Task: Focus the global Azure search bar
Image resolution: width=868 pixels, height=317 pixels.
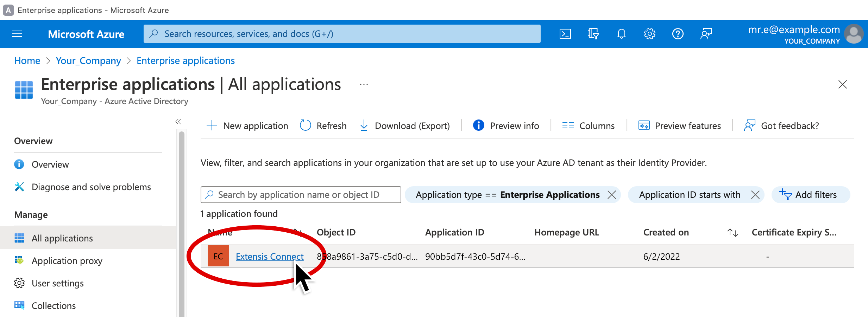Action: point(342,34)
